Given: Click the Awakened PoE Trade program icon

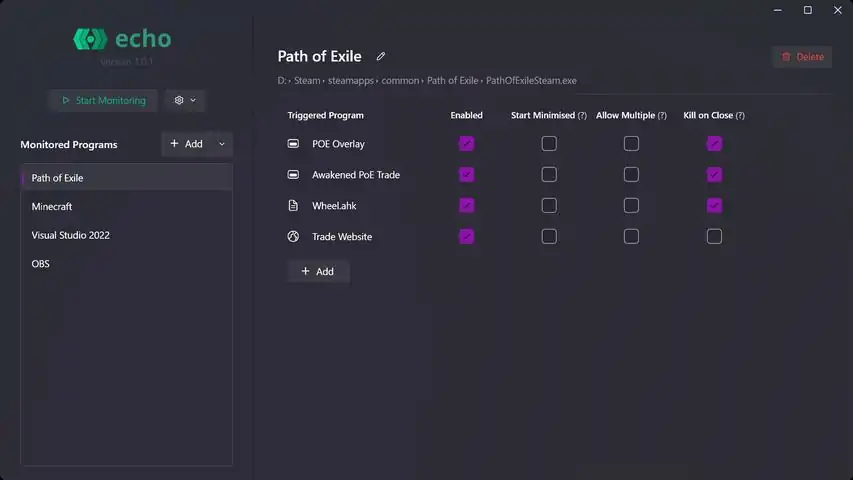Looking at the screenshot, I should coord(293,175).
